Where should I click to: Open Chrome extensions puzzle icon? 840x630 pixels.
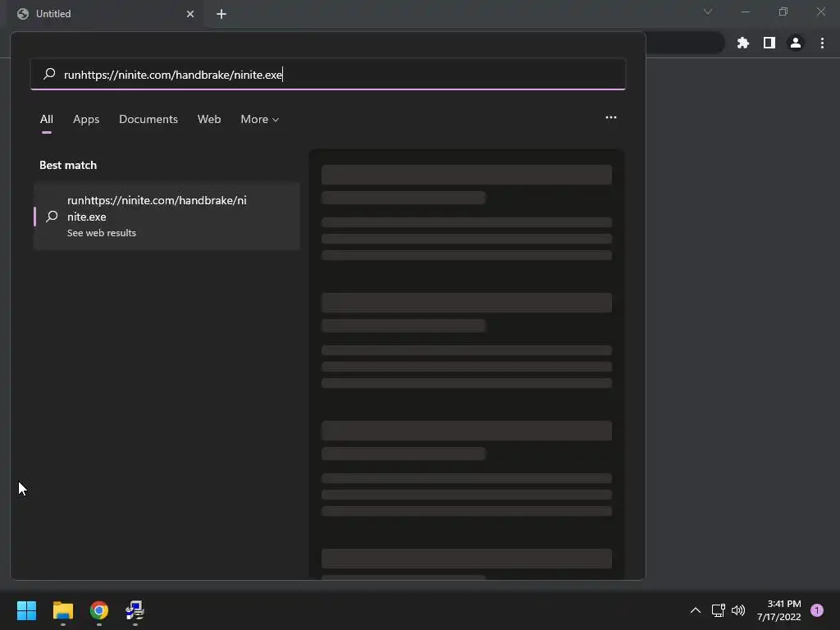coord(742,43)
